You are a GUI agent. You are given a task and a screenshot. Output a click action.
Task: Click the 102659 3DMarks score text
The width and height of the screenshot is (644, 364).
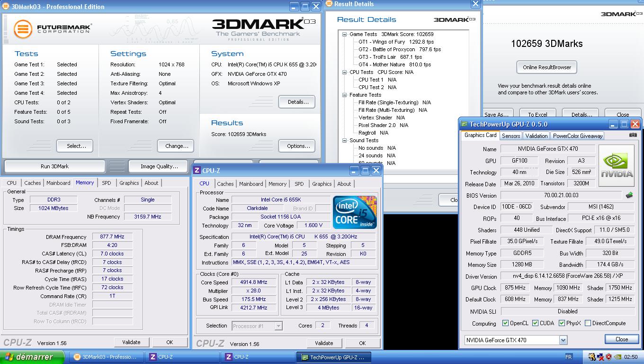coord(546,44)
